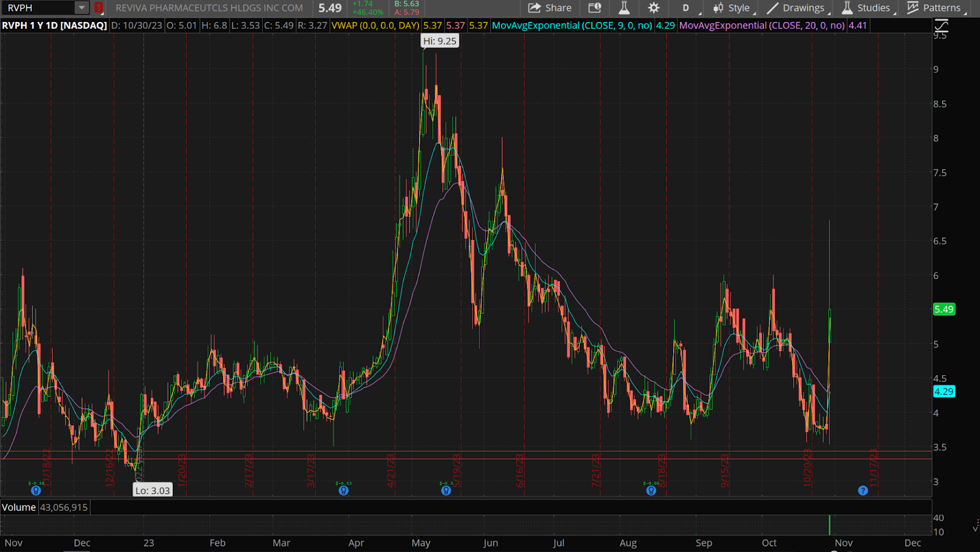The image size is (980, 552).
Task: Expand the RVPH symbol dropdown arrow
Action: tap(81, 8)
